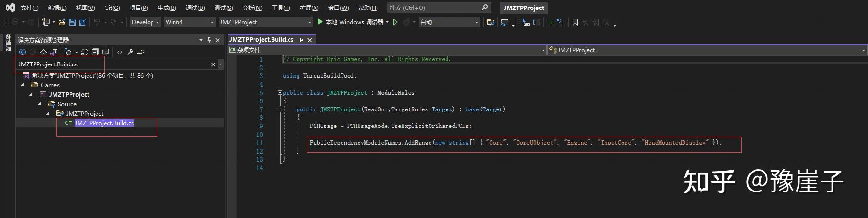This screenshot has height=218, width=868.
Task: Click start without debugging play icon
Action: coord(395,22)
